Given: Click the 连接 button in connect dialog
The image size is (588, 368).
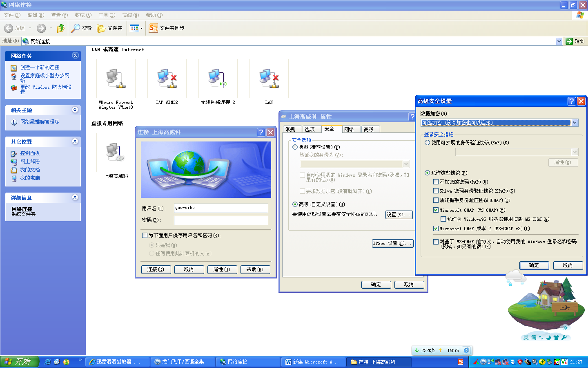Looking at the screenshot, I should [156, 269].
